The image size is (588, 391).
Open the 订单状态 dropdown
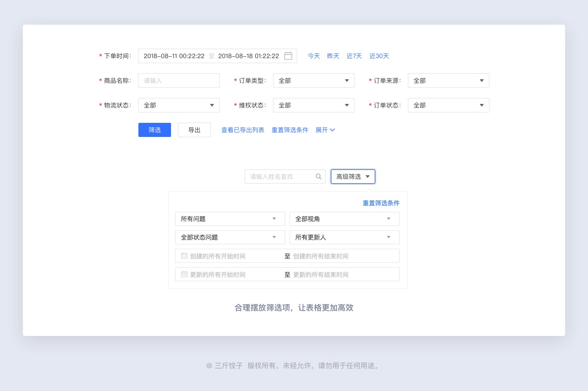coord(449,105)
